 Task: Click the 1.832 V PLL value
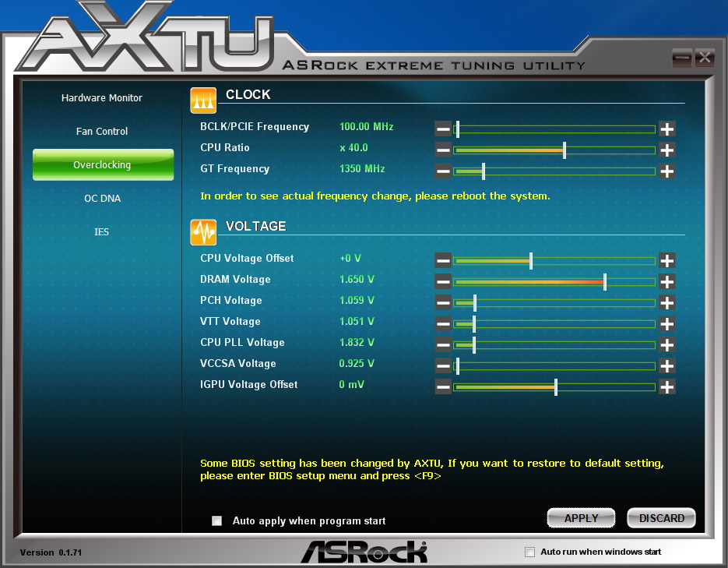tap(357, 342)
